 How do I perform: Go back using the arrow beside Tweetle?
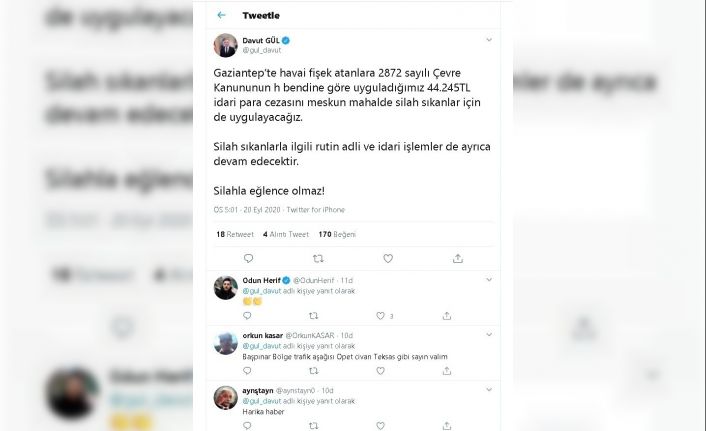click(x=221, y=15)
